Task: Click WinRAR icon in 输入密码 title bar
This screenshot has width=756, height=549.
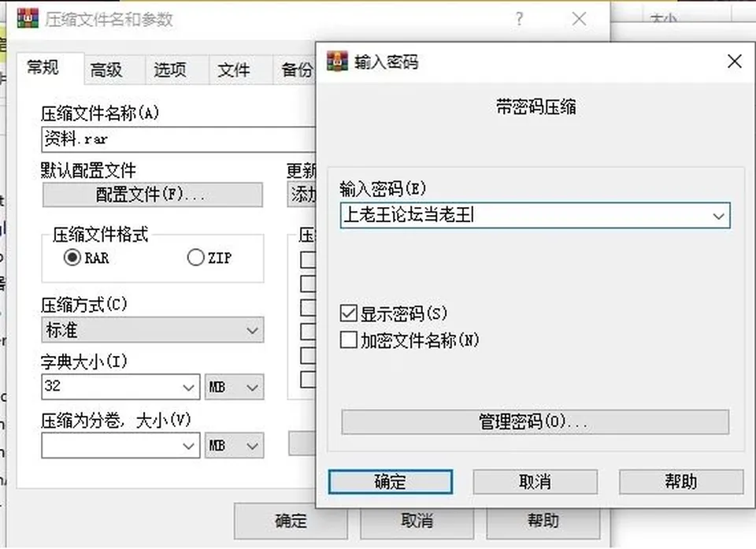Action: 337,61
